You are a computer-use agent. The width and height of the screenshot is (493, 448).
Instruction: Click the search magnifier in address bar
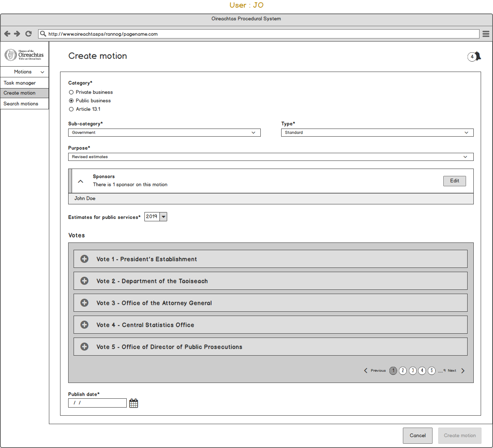(x=43, y=34)
